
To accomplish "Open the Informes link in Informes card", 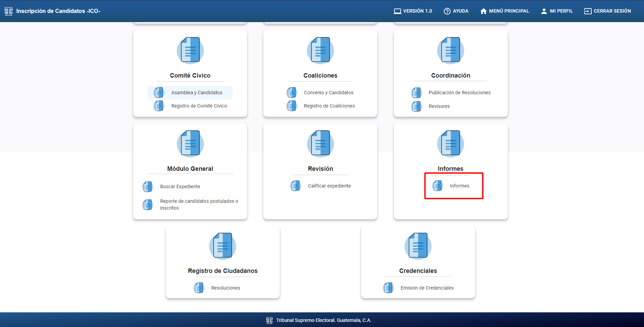I will (x=459, y=186).
